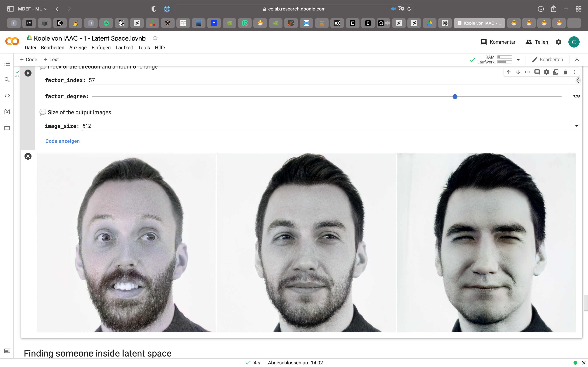Clear the cell output with the X icon

(28, 156)
